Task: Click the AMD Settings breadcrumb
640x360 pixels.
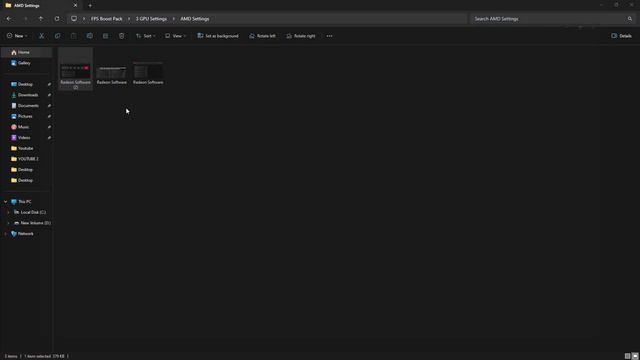Action: [195, 19]
